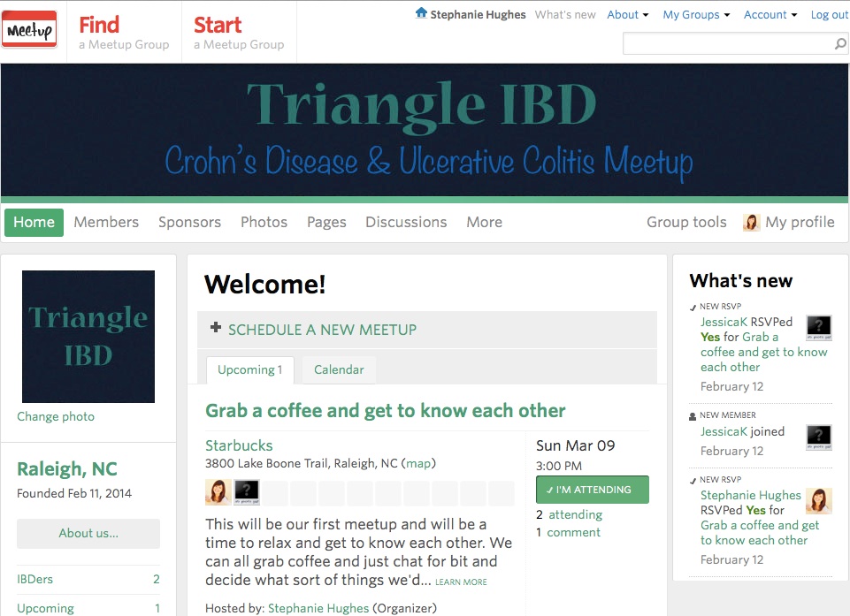Click Stephanie Hughes's avatar in the RSVP feed
The image size is (850, 616).
(818, 501)
